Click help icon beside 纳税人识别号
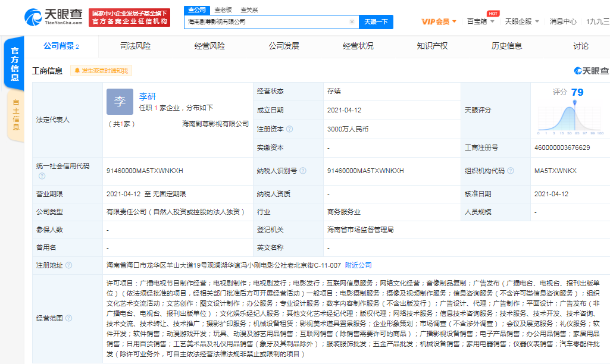Viewport: 610px width, 364px height. point(303,171)
